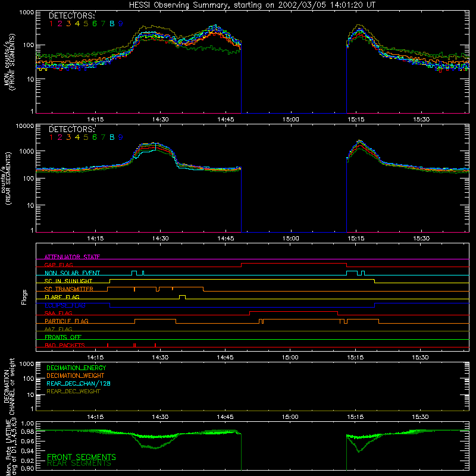The height and width of the screenshot is (476, 476).
Task: Click 15:00 tick label under front segments plot
Action: point(291,120)
